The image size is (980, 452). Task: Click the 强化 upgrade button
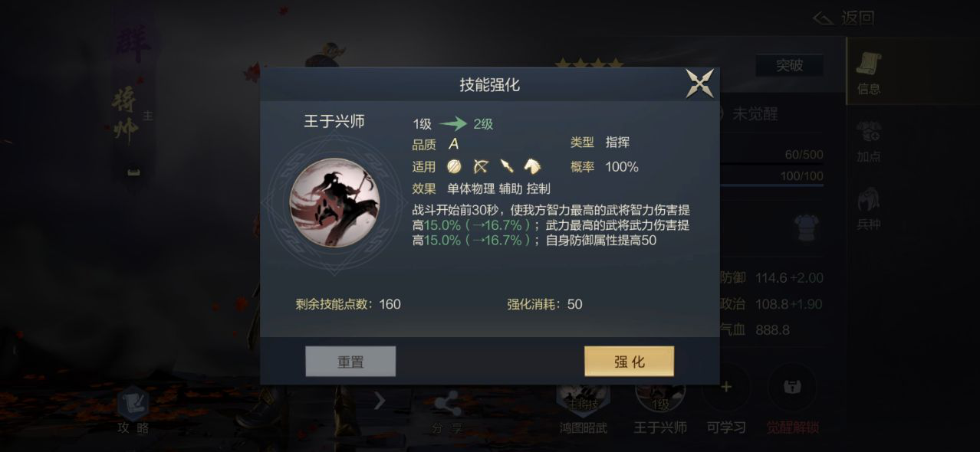pyautogui.click(x=629, y=362)
